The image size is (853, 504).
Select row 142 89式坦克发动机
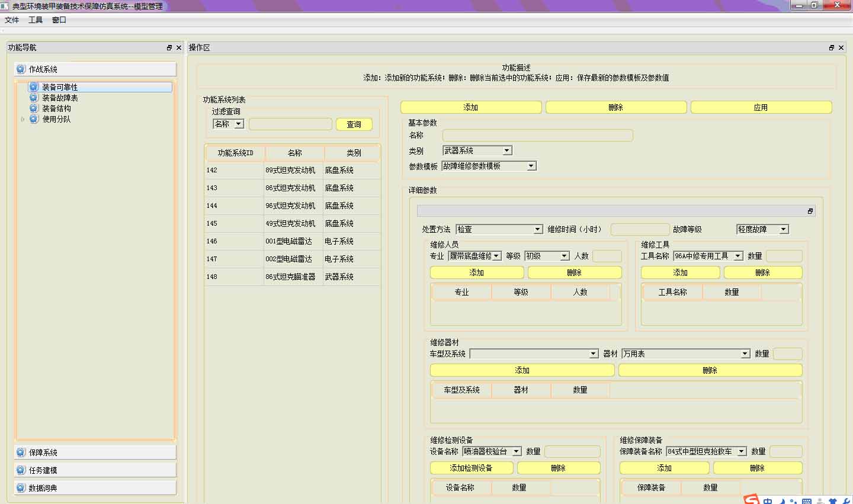pyautogui.click(x=293, y=170)
